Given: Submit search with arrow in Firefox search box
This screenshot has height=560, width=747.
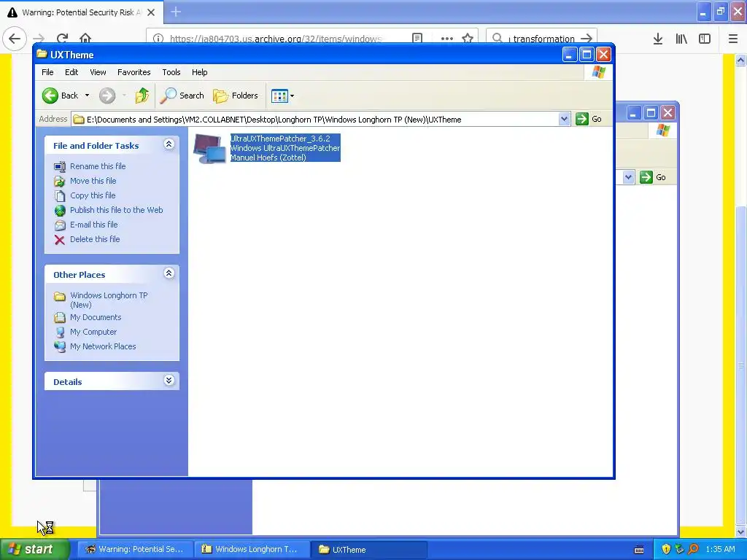Looking at the screenshot, I should (x=587, y=39).
